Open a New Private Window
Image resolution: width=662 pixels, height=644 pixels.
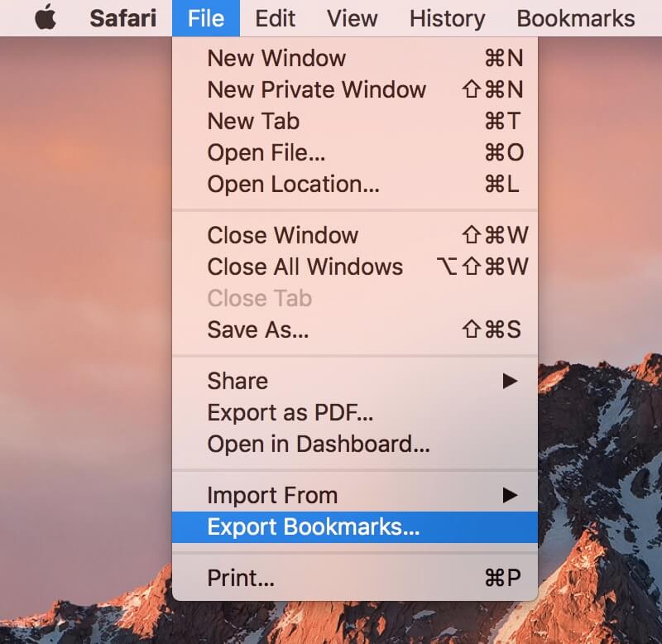tap(317, 89)
